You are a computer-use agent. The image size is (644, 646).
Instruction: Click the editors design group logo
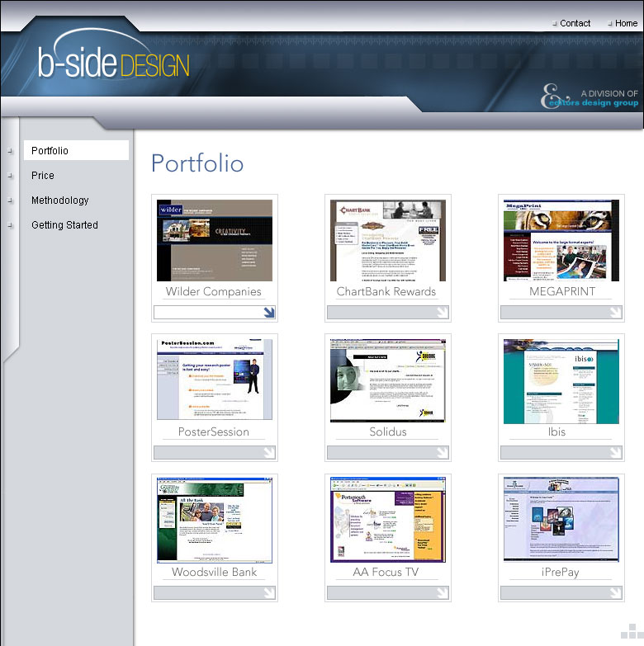pyautogui.click(x=590, y=97)
